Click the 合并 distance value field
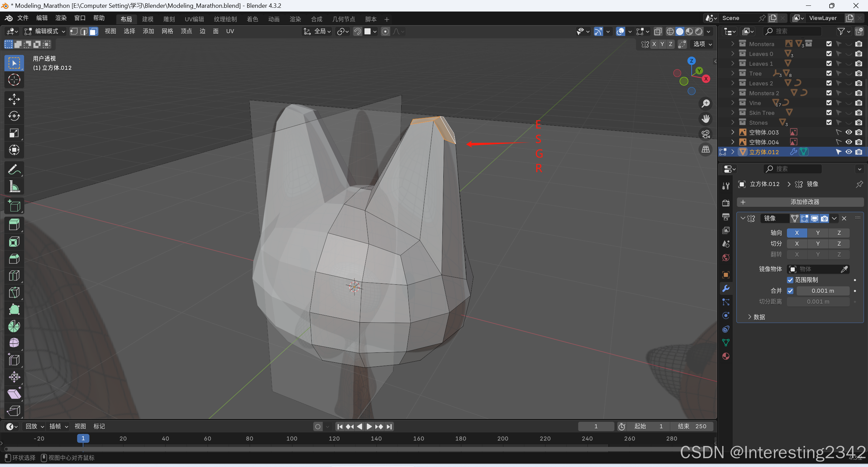This screenshot has height=467, width=868. (x=823, y=291)
